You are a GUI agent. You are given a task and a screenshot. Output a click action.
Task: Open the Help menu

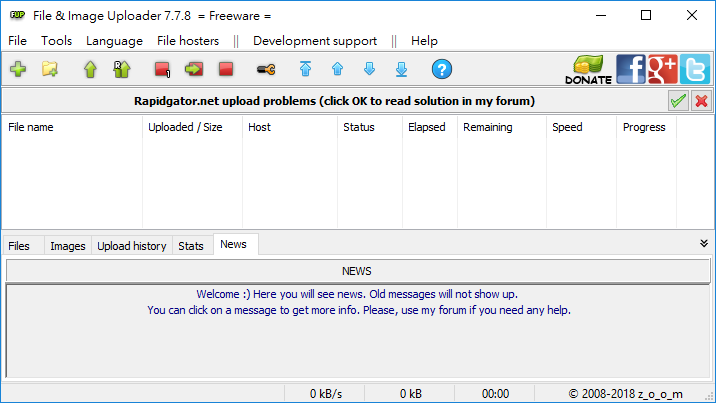click(x=424, y=41)
